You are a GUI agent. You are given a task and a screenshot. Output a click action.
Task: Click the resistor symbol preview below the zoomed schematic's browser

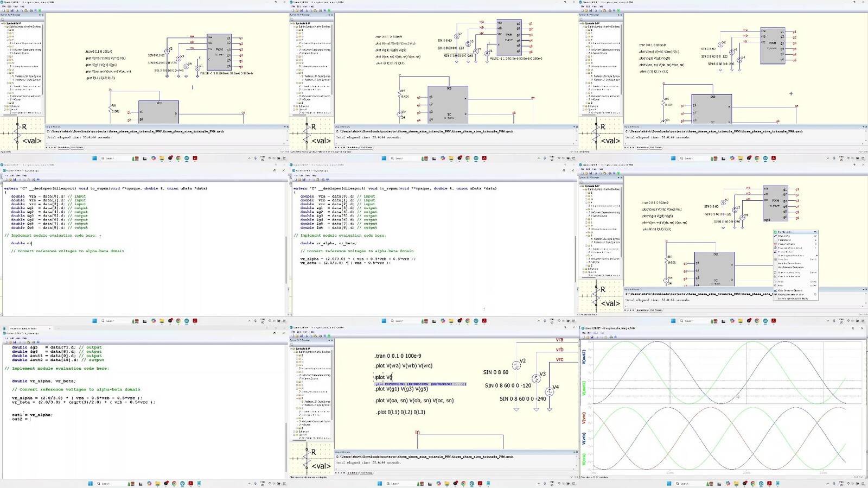click(312, 459)
